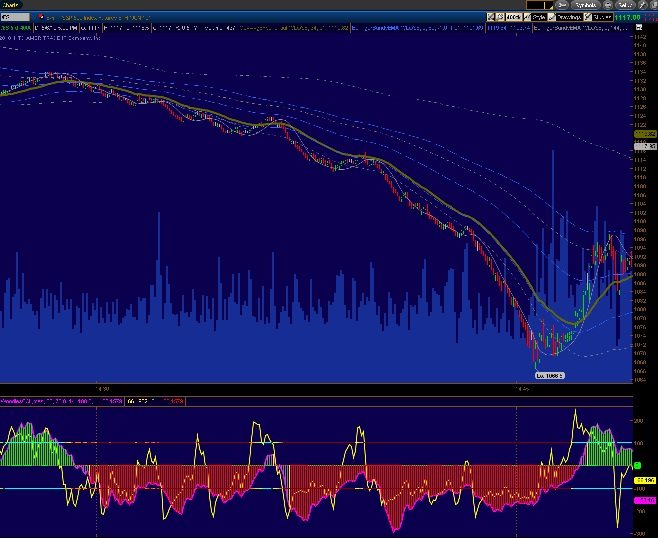The width and height of the screenshot is (658, 538).
Task: Click the olive price label on the price axis
Action: (645, 134)
